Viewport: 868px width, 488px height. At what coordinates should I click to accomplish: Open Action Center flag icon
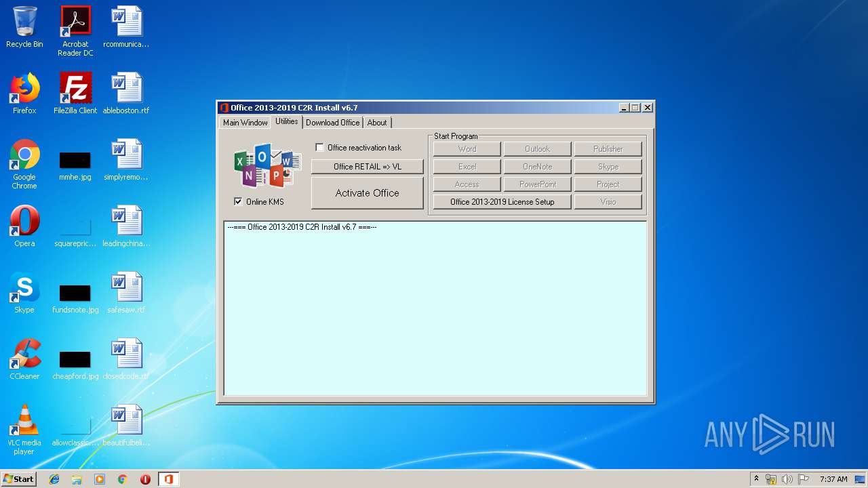point(804,479)
